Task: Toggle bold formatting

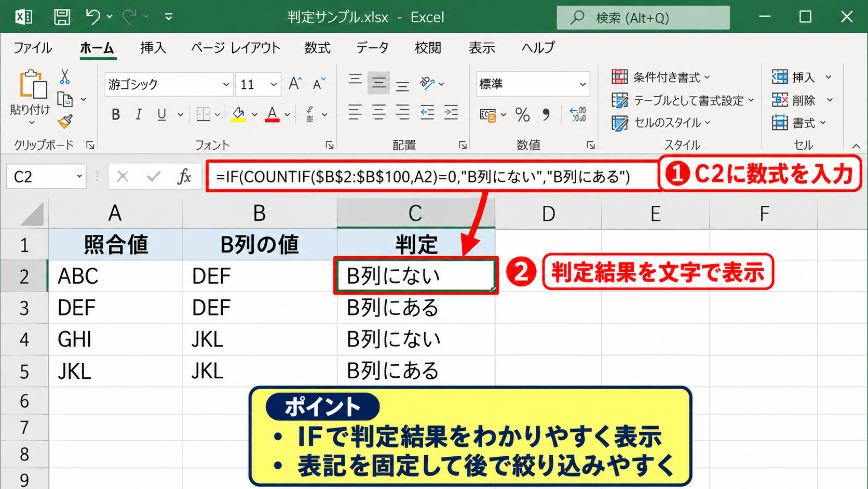Action: pyautogui.click(x=116, y=114)
